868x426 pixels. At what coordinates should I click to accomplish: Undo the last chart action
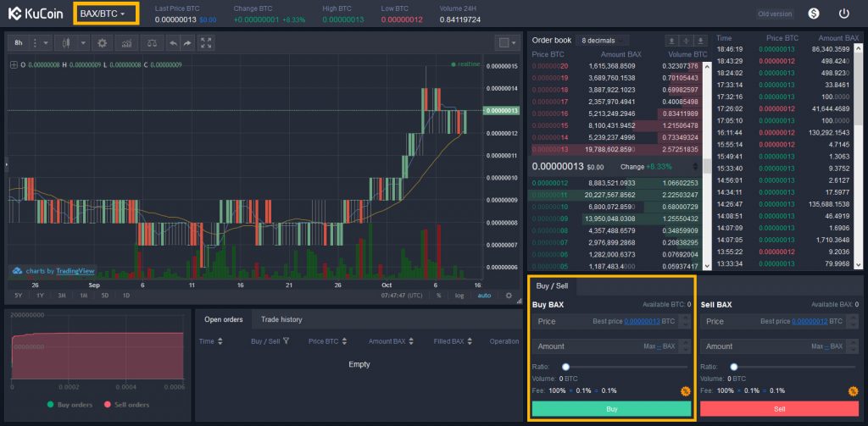pos(173,42)
